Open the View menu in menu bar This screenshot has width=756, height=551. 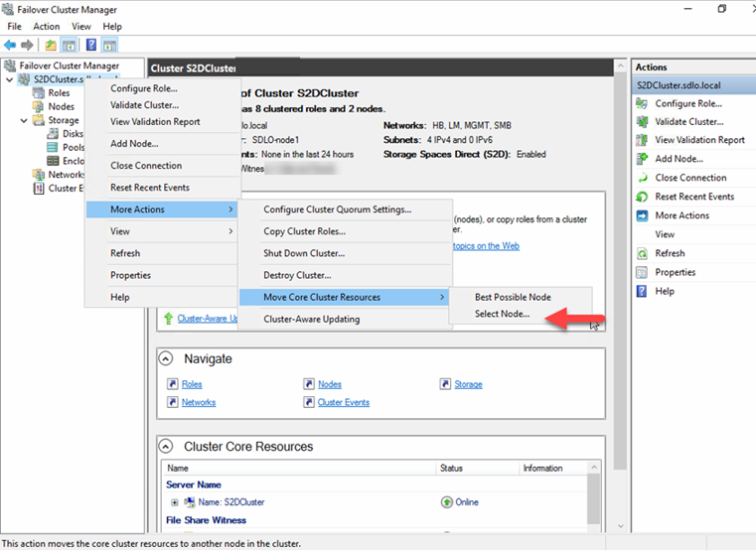pos(81,27)
